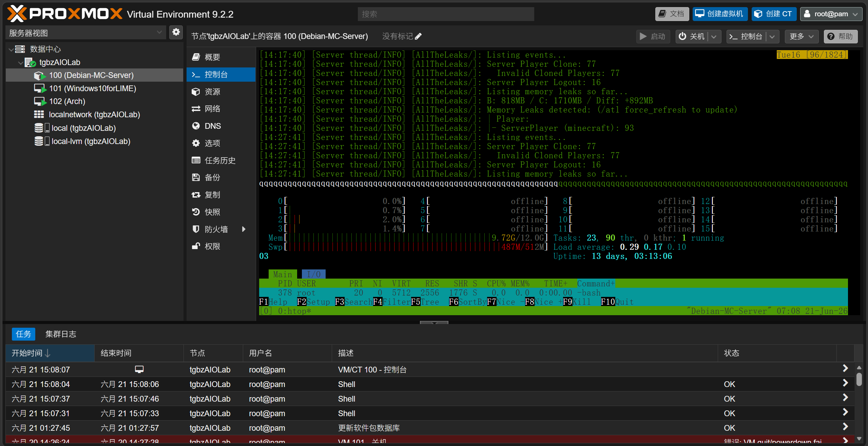This screenshot has width=868, height=446.
Task: Open the 权限 permissions panel
Action: coord(221,246)
